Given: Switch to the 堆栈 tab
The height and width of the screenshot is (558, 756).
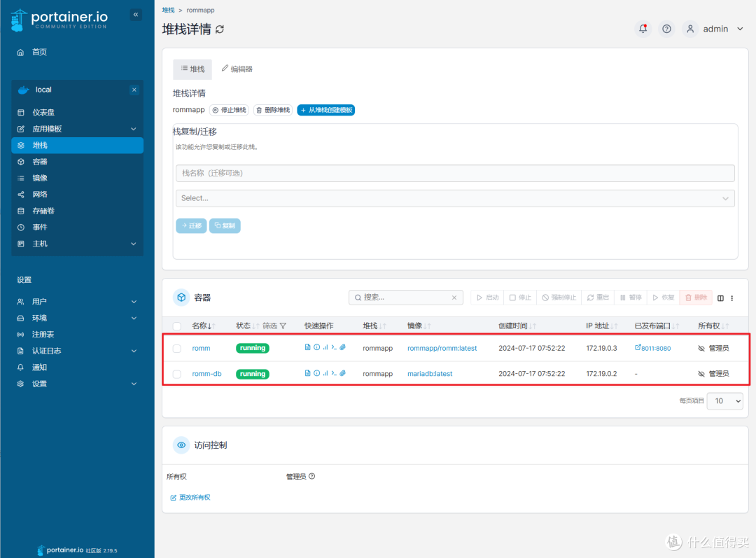Looking at the screenshot, I should tap(192, 69).
